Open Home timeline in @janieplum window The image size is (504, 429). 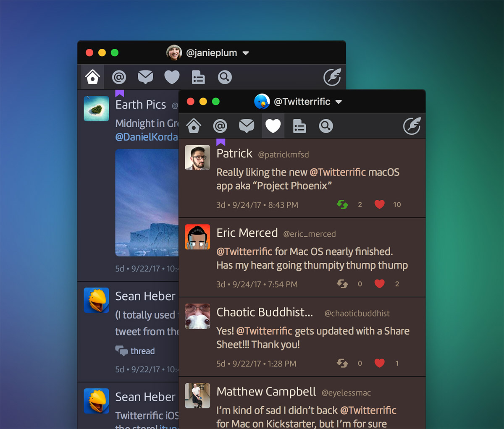pyautogui.click(x=92, y=77)
